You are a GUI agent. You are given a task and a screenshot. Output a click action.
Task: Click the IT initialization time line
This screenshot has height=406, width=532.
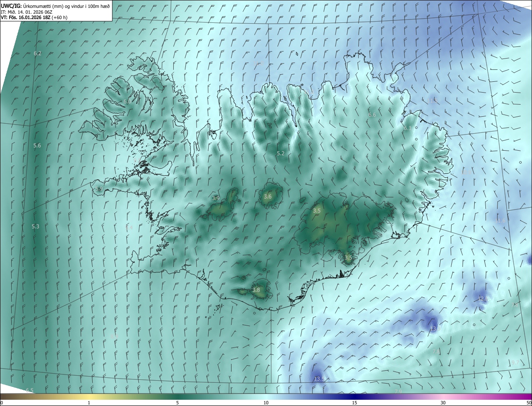click(26, 12)
